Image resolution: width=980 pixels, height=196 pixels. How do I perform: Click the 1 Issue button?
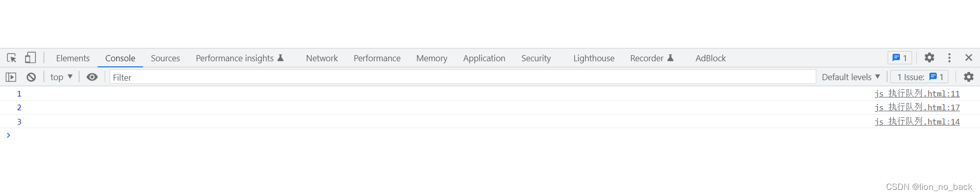coord(920,77)
